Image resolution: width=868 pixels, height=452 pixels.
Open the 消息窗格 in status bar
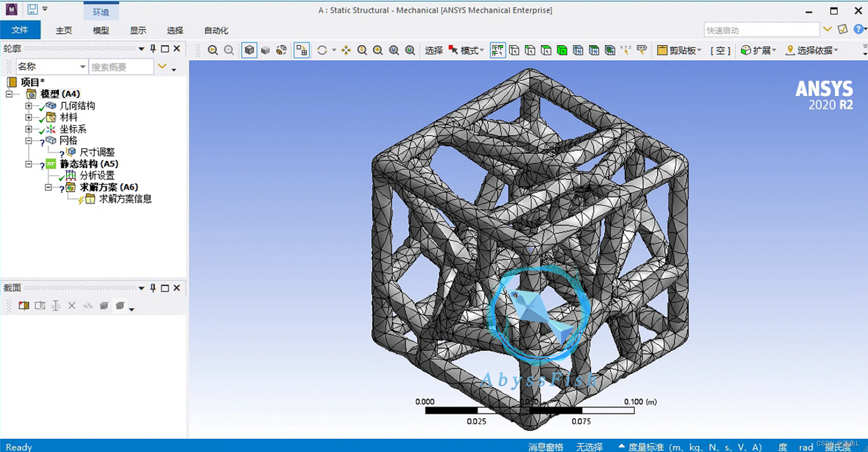(545, 447)
